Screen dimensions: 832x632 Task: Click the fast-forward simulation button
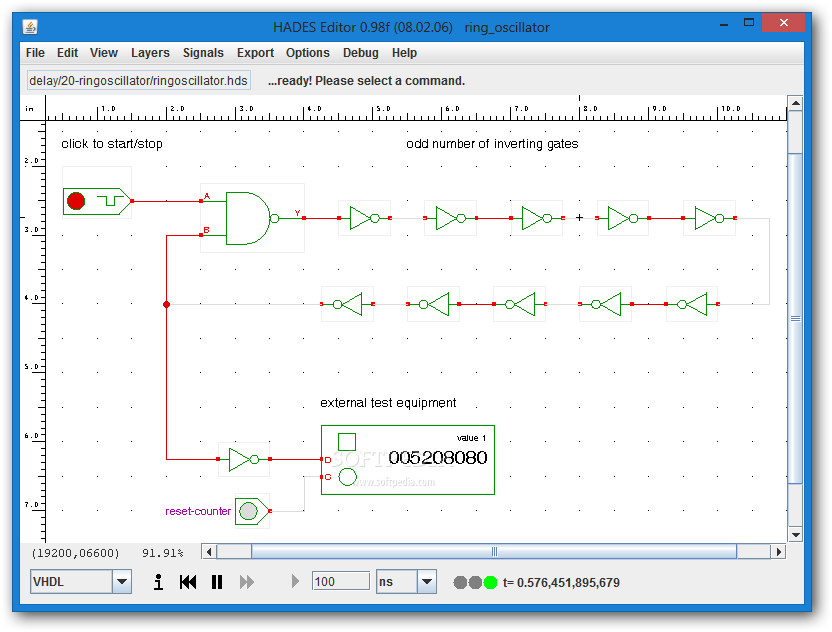pos(247,582)
